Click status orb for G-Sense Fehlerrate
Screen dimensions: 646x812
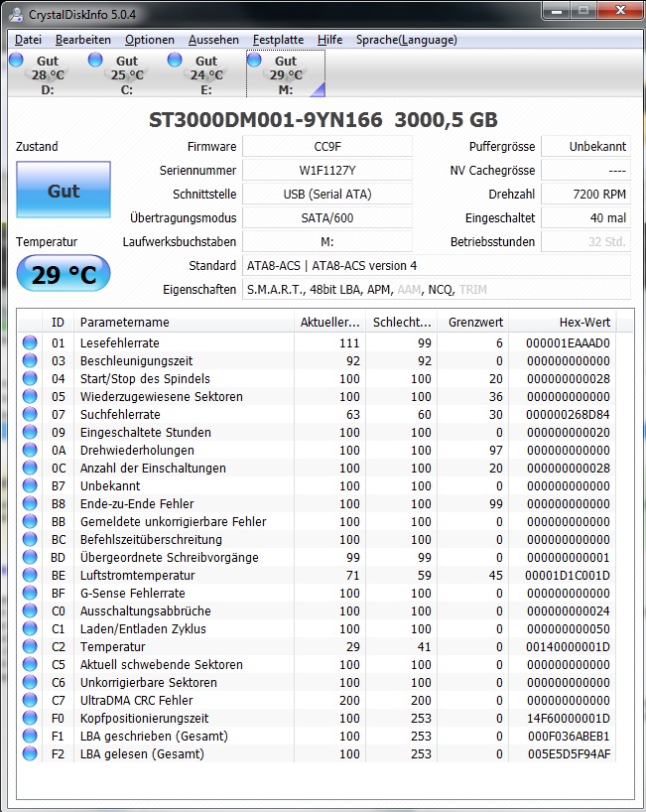click(x=30, y=593)
